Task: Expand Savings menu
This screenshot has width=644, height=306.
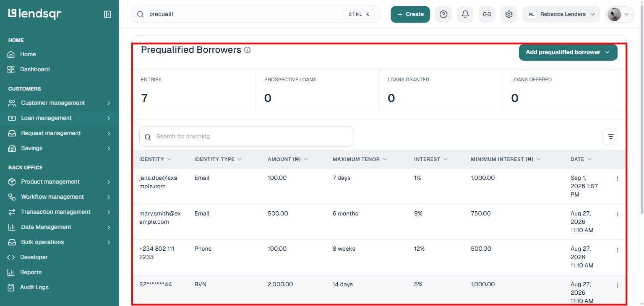Action: point(59,148)
